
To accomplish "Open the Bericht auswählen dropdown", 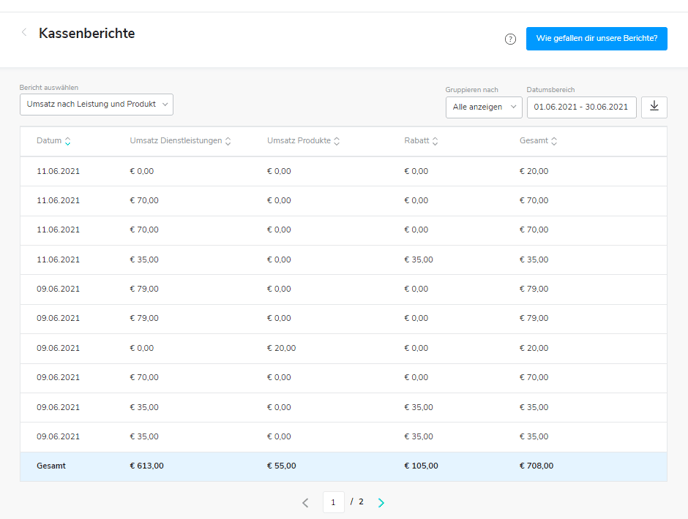I will [x=96, y=105].
